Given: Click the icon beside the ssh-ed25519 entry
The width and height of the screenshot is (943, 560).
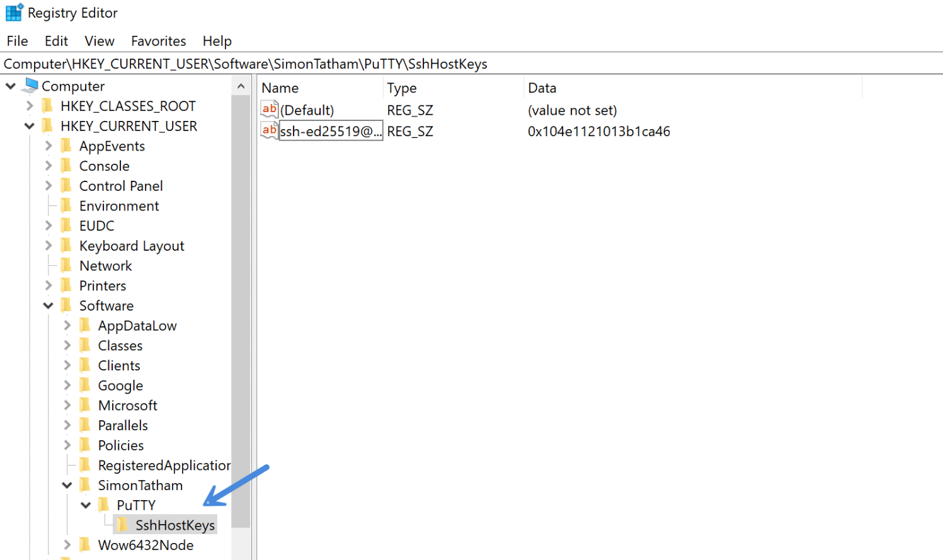Looking at the screenshot, I should point(270,131).
